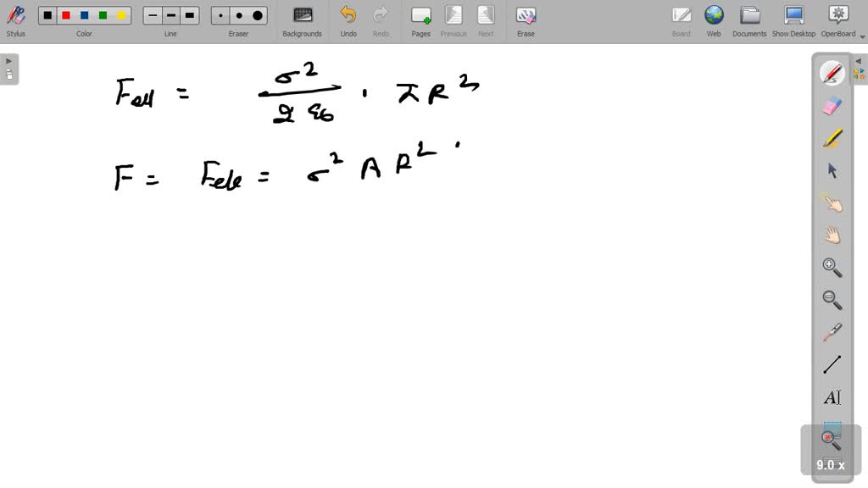Image resolution: width=868 pixels, height=488 pixels.
Task: Click the Undo button
Action: (348, 20)
